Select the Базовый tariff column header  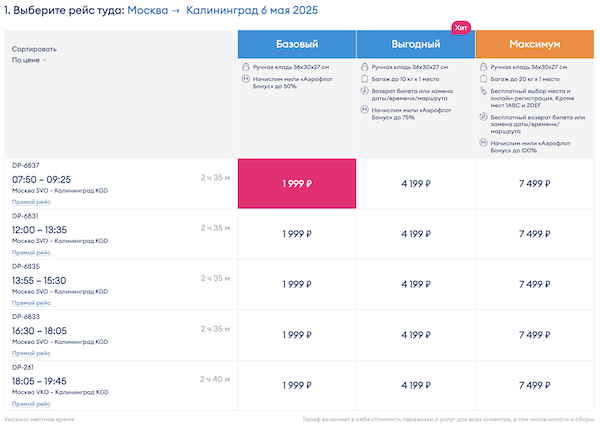tap(297, 45)
